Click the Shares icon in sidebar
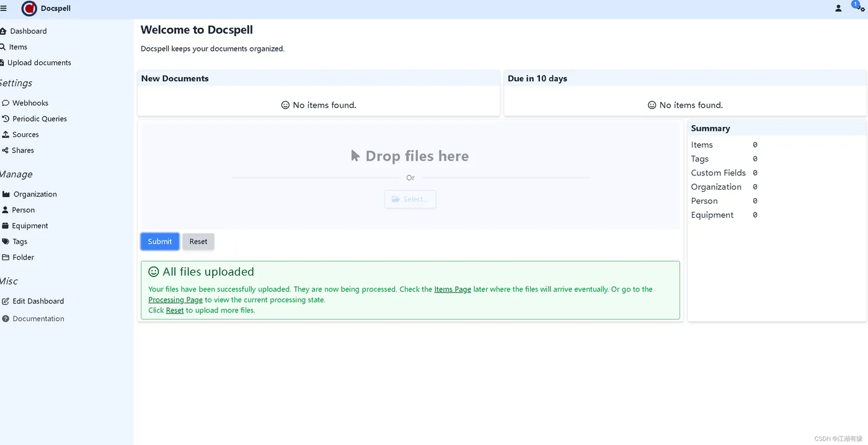 pos(5,151)
